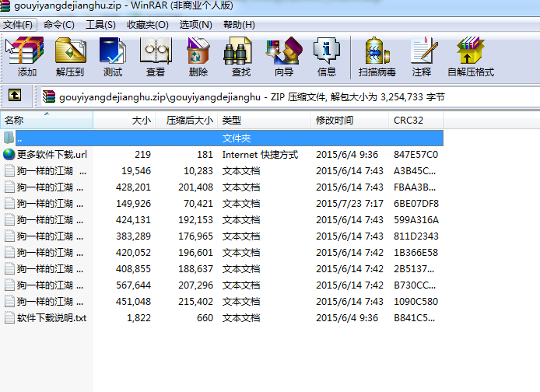This screenshot has height=392, width=540.
Task: Open the 查看 (View) tool
Action: [156, 51]
